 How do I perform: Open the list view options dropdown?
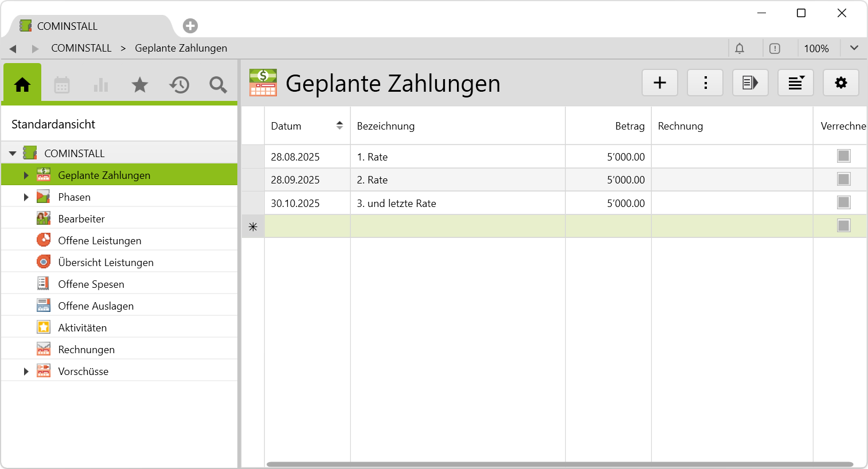tap(795, 83)
